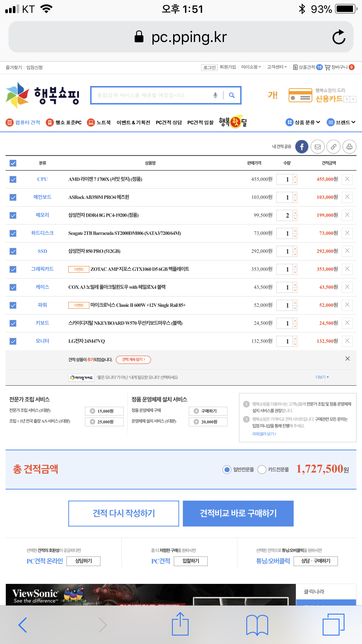Uncheck the 메모리 row checkbox
Image resolution: width=362 pixels, height=644 pixels.
13,215
